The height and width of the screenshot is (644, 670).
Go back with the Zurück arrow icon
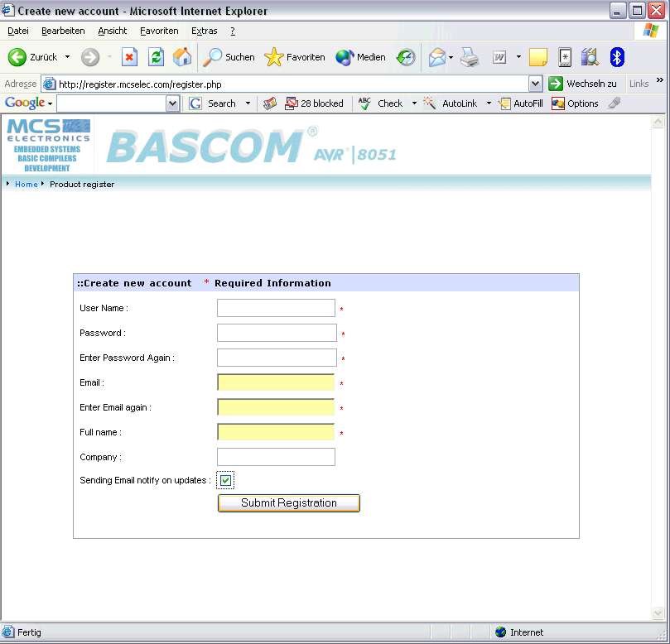click(17, 57)
